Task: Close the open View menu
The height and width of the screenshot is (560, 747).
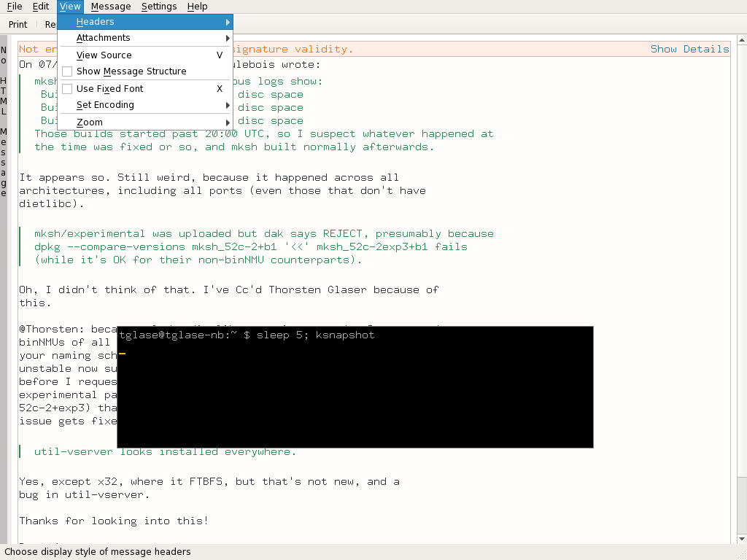Action: click(x=70, y=7)
